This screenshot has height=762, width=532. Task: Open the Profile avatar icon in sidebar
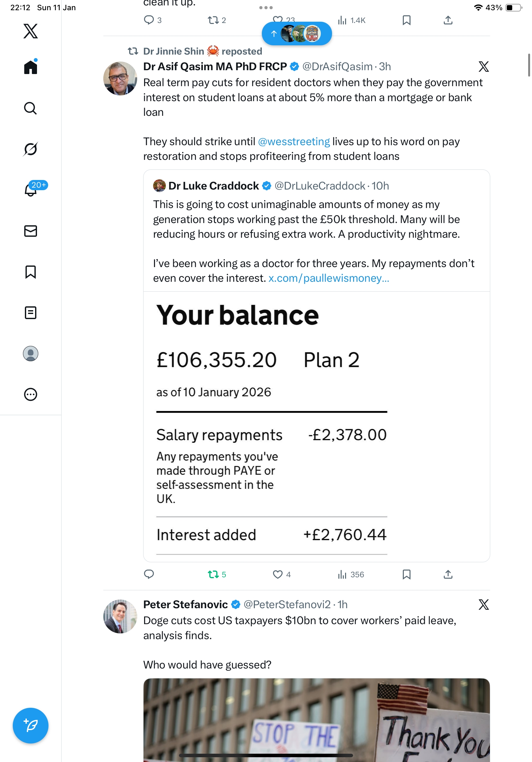[31, 354]
